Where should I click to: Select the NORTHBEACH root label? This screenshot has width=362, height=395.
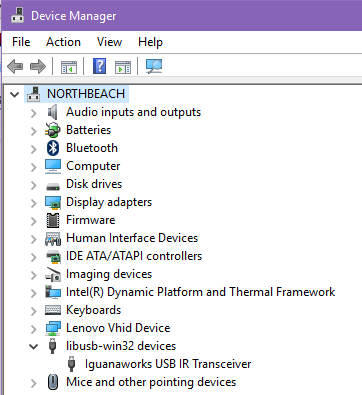[86, 94]
